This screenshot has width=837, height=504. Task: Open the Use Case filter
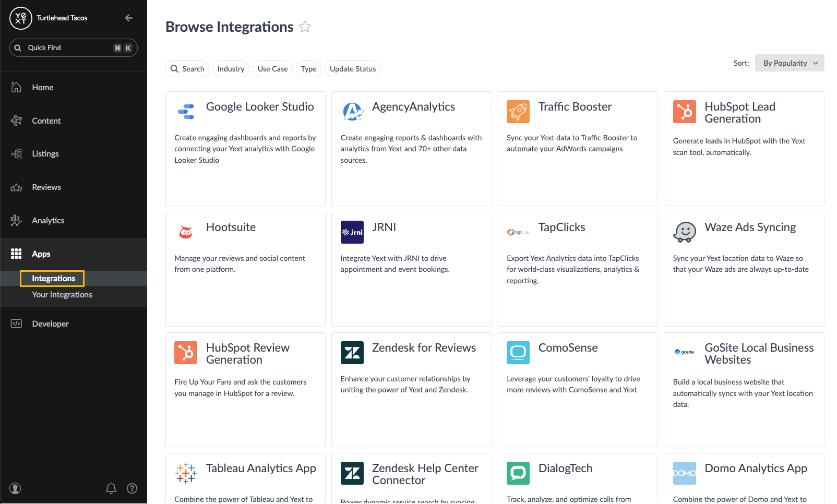[272, 69]
